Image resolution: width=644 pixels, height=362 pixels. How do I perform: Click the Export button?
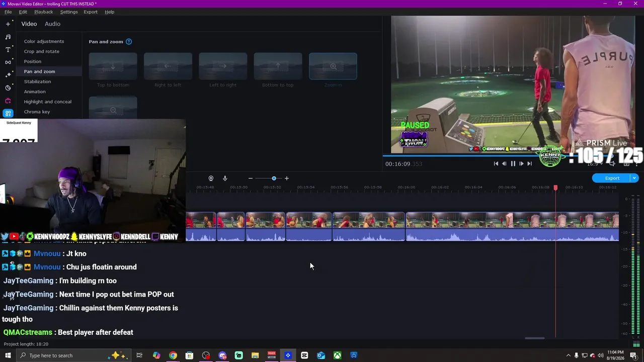pos(612,178)
